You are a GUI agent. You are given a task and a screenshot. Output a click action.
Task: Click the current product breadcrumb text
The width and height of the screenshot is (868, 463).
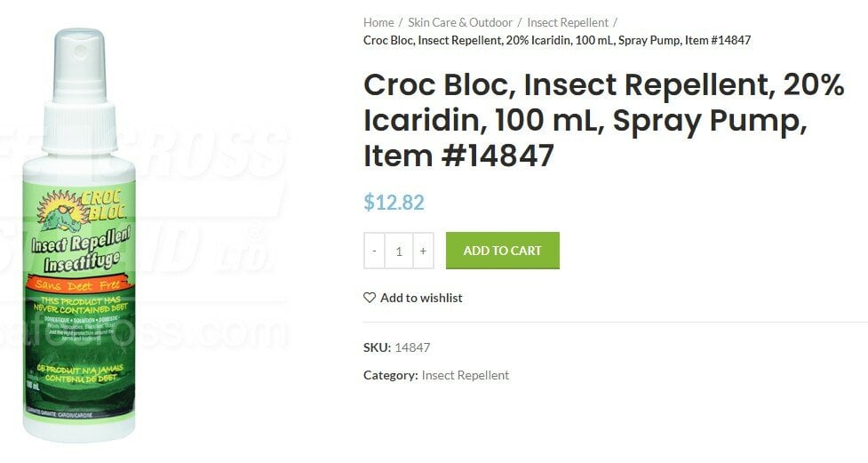pos(557,40)
